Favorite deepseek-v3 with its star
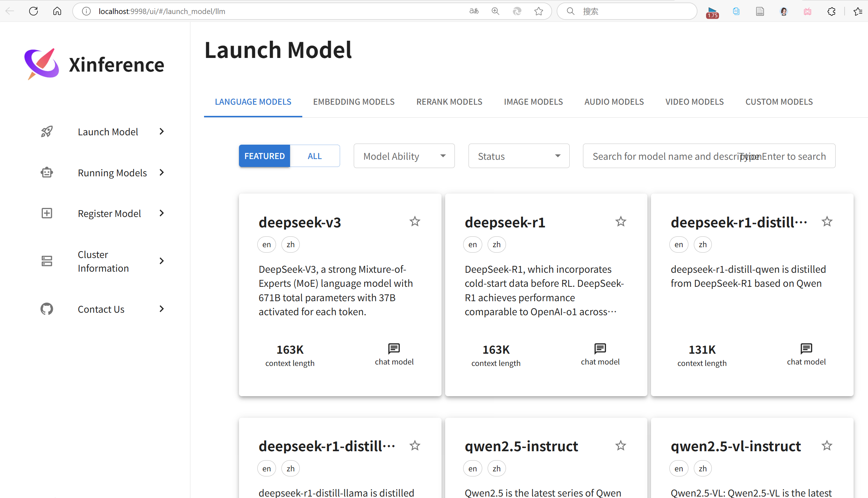 (x=415, y=222)
